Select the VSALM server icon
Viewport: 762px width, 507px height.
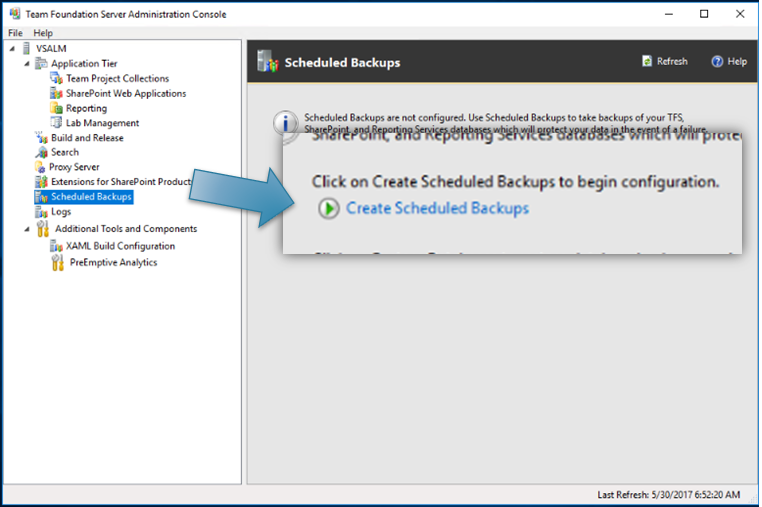(26, 49)
